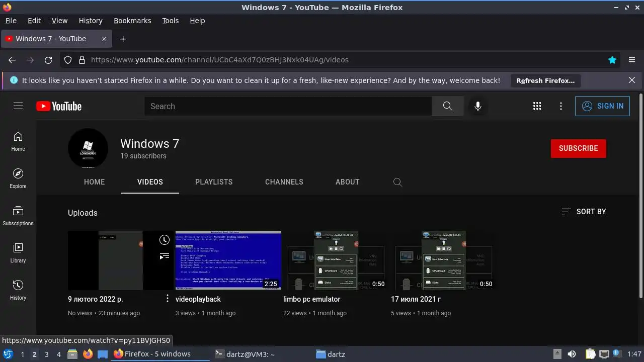
Task: Open Subscriptions in the sidebar
Action: [18, 216]
